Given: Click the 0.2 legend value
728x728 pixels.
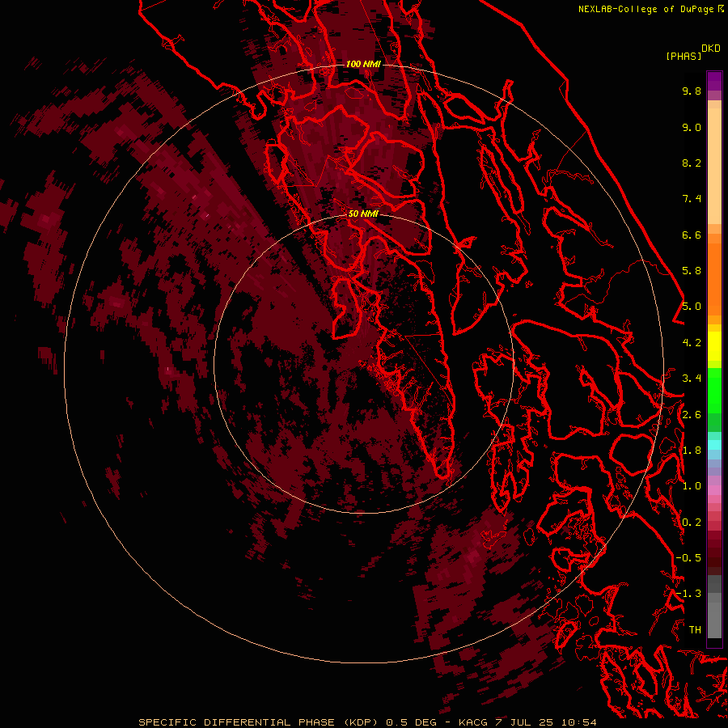Looking at the screenshot, I should pyautogui.click(x=692, y=523).
